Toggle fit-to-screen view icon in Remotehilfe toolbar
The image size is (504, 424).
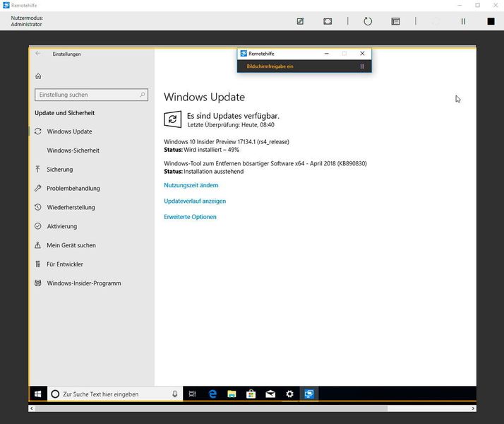coord(328,21)
